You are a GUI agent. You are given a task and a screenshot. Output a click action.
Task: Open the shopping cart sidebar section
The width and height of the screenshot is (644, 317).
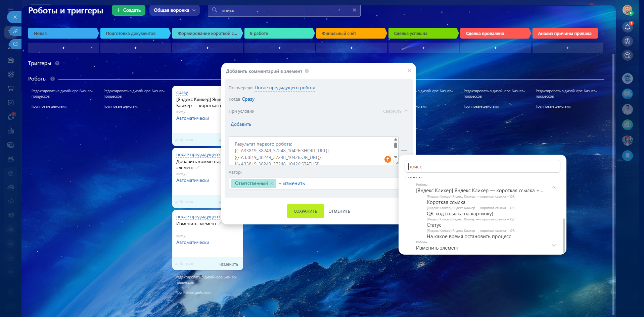point(11,89)
